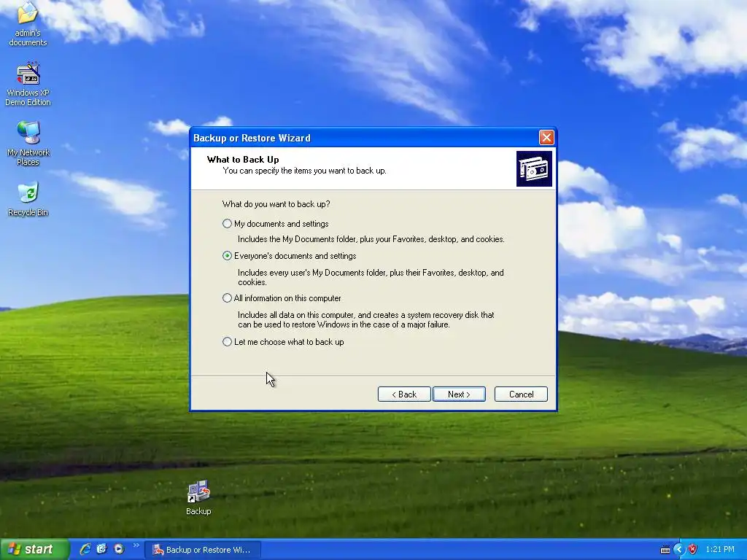This screenshot has width=747, height=560.
Task: Click the keyboard icon in system tray
Action: pyautogui.click(x=665, y=550)
